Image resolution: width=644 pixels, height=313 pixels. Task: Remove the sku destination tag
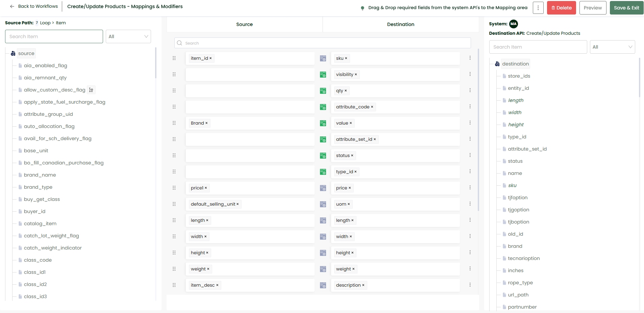pyautogui.click(x=346, y=58)
